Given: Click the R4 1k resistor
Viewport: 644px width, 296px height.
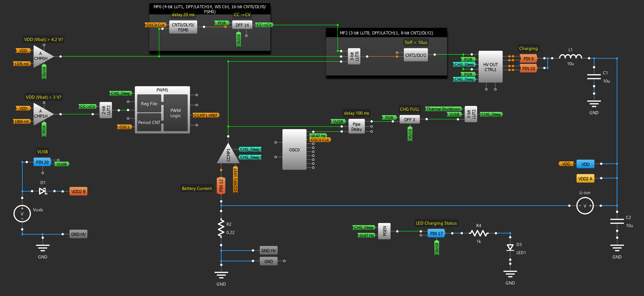Looking at the screenshot, I should point(478,233).
